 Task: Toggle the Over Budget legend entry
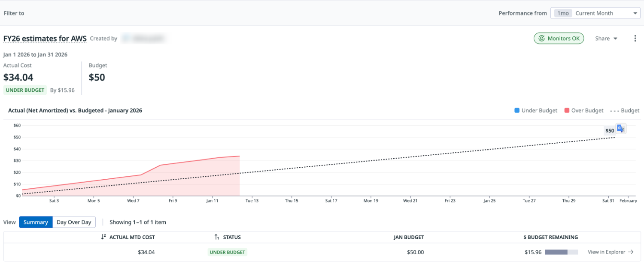pyautogui.click(x=584, y=111)
